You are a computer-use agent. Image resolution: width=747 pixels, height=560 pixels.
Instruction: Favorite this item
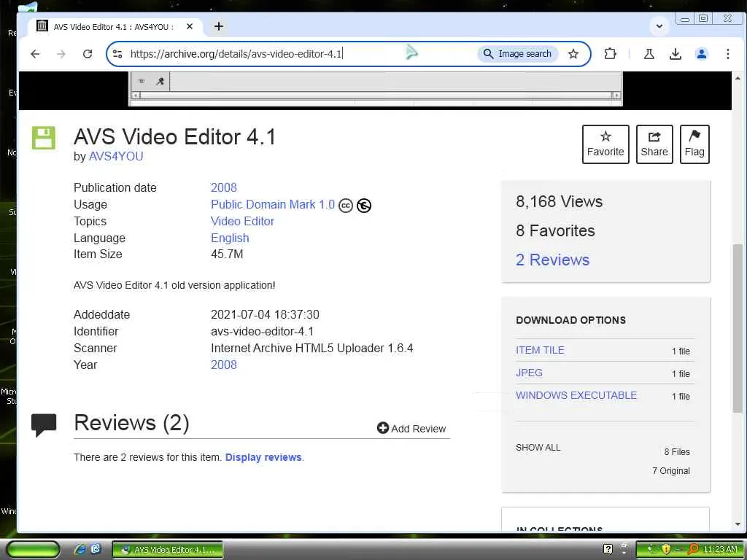coord(605,144)
